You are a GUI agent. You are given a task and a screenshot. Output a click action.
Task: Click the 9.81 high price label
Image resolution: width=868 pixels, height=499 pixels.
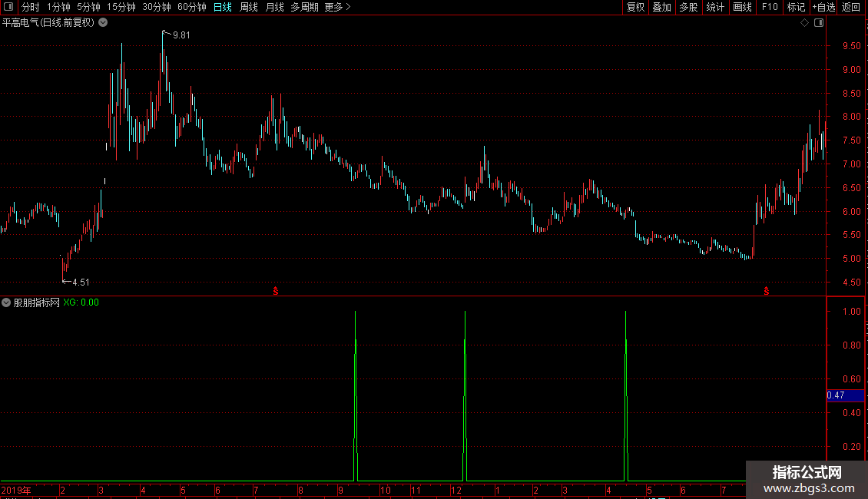(181, 35)
